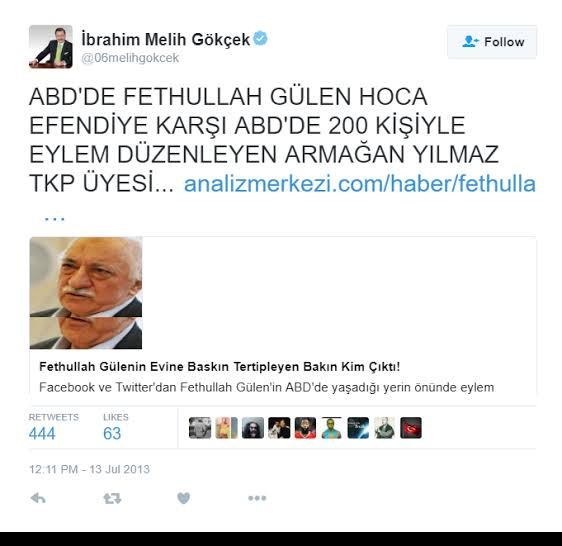Click the reply arrow icon
This screenshot has height=546, width=562.
(38, 498)
